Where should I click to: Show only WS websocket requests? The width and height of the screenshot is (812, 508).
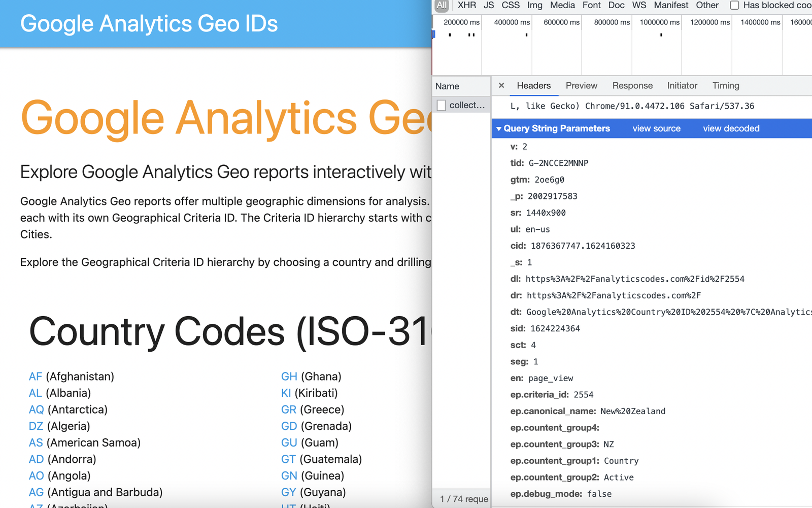point(638,6)
